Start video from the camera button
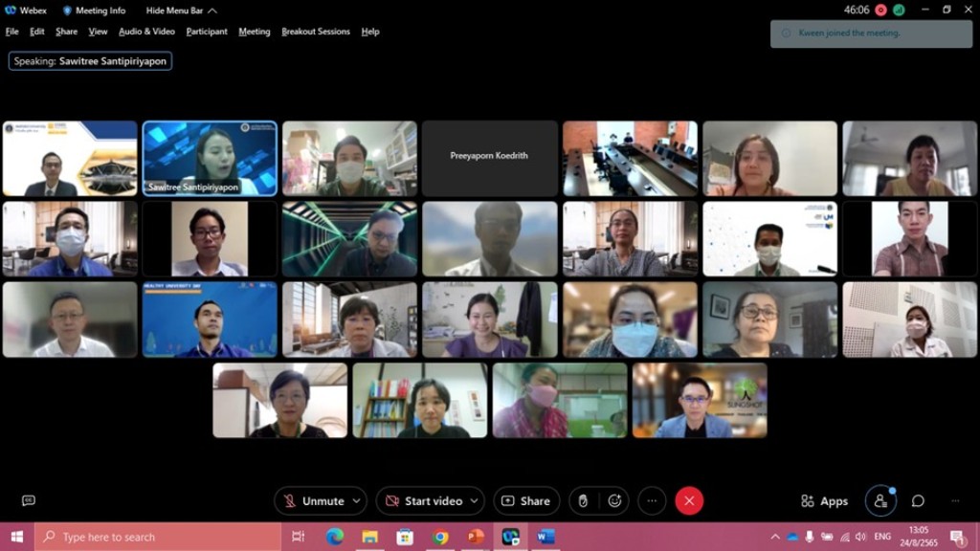The width and height of the screenshot is (980, 551). [x=423, y=500]
